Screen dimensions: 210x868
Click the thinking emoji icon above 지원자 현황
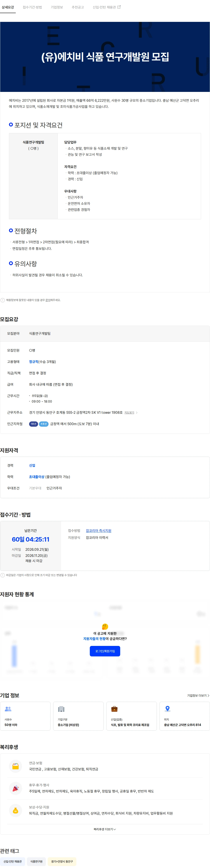coord(105,626)
